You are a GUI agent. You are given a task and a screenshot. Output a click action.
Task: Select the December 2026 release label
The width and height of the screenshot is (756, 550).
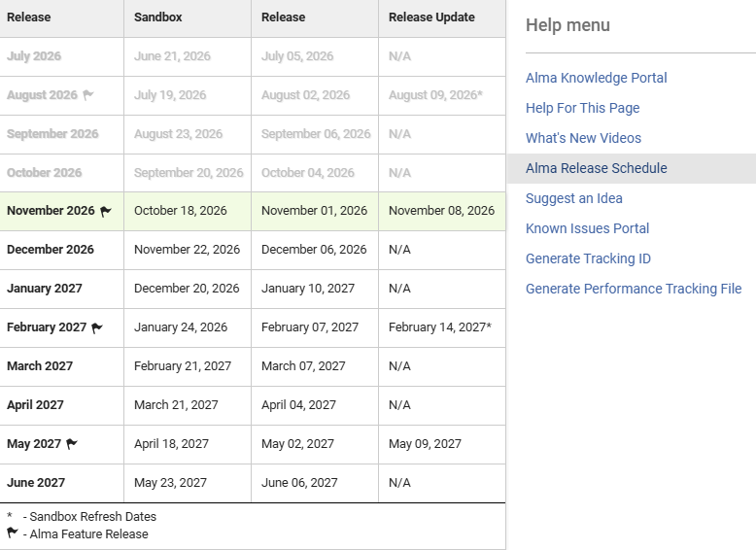click(51, 250)
